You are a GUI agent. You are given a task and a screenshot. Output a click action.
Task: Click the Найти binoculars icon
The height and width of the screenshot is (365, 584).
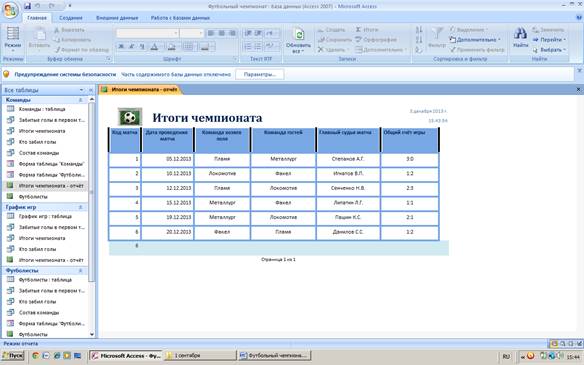pos(520,34)
